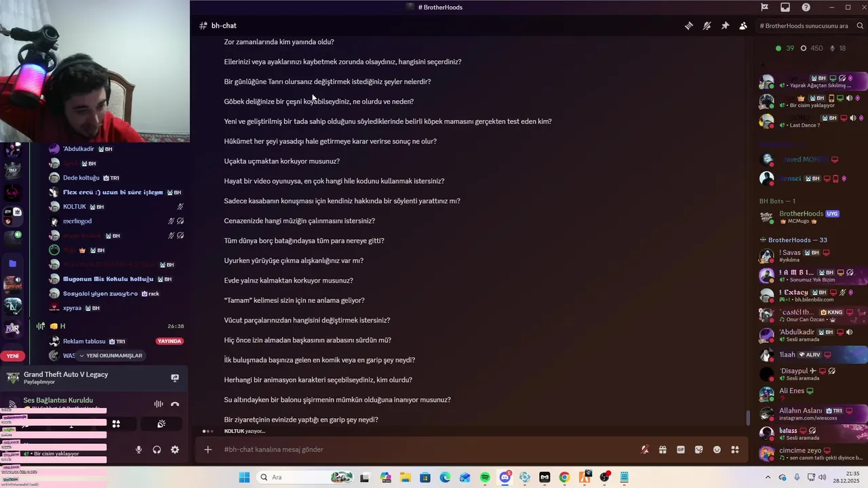
Task: Click the bh-chat channel title
Action: (x=224, y=26)
